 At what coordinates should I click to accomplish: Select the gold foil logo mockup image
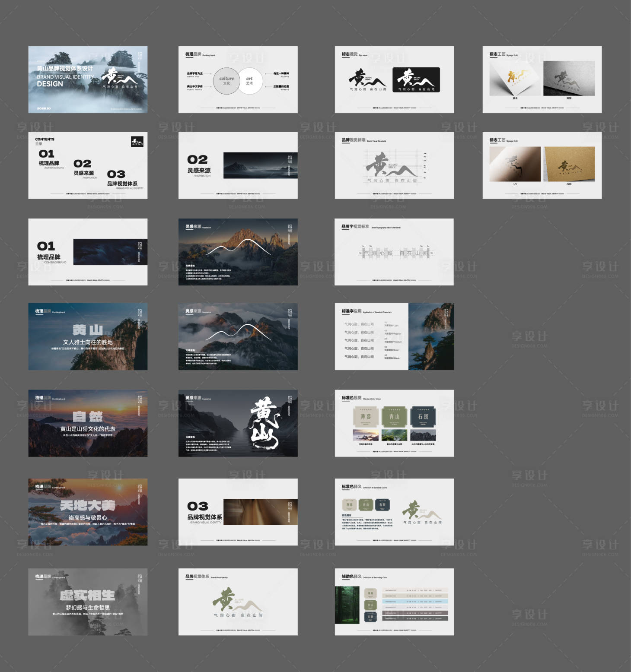click(x=515, y=78)
